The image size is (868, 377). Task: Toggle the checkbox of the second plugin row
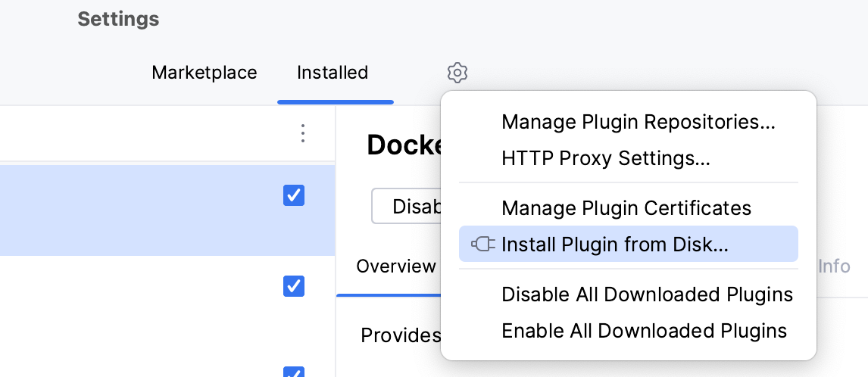click(293, 286)
